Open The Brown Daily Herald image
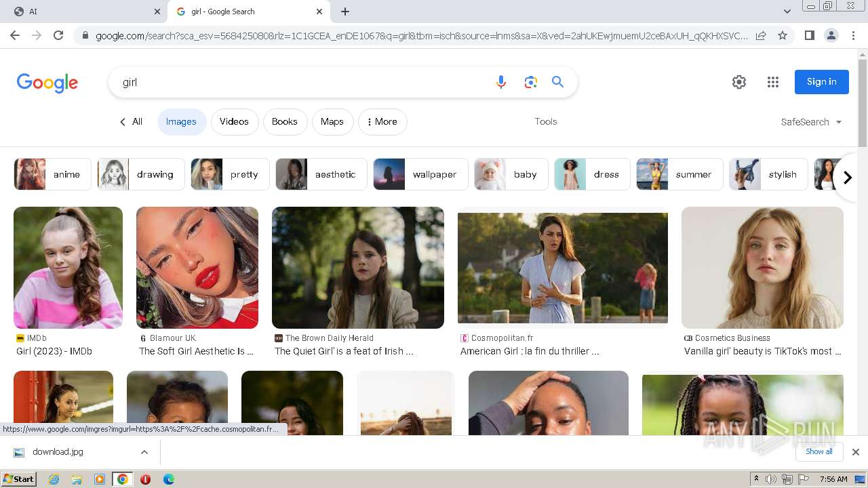This screenshot has width=868, height=488. pyautogui.click(x=358, y=268)
